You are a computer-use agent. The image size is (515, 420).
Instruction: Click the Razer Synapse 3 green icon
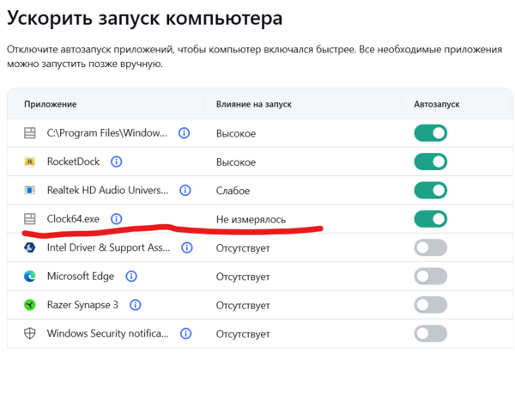30,305
